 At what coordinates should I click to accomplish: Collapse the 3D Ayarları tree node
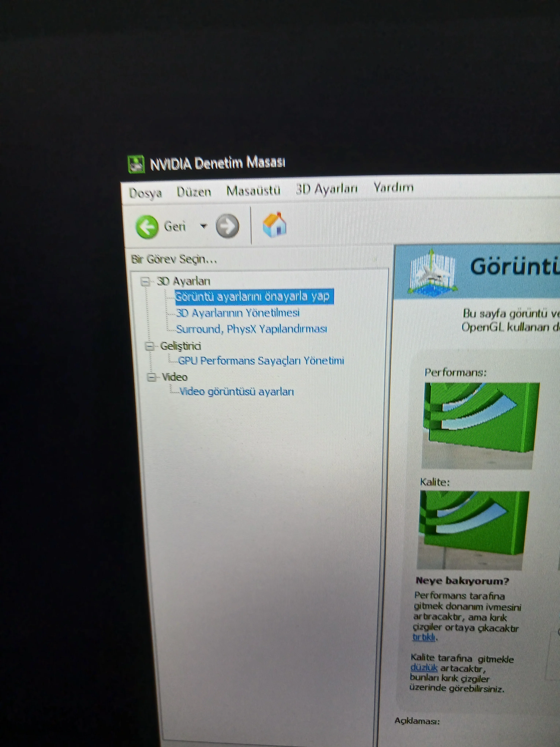coord(145,281)
